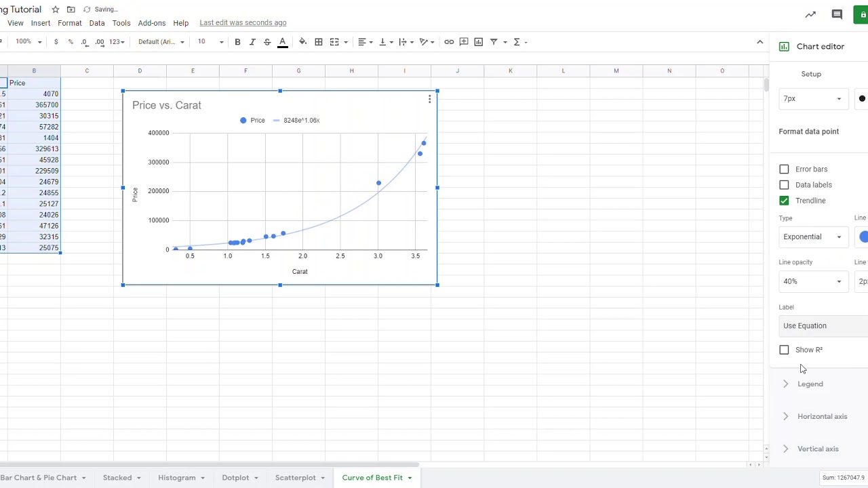
Task: Open the Label dropdown showing Use Equation
Action: tap(823, 326)
